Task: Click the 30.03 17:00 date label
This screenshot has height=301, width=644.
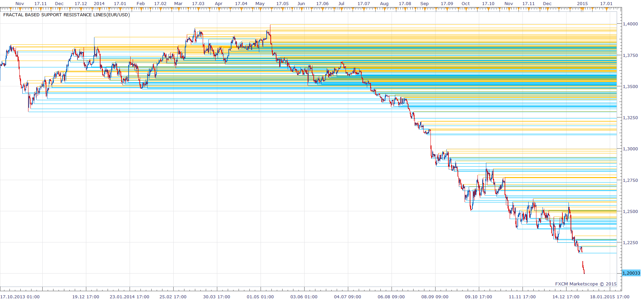Action: click(217, 297)
